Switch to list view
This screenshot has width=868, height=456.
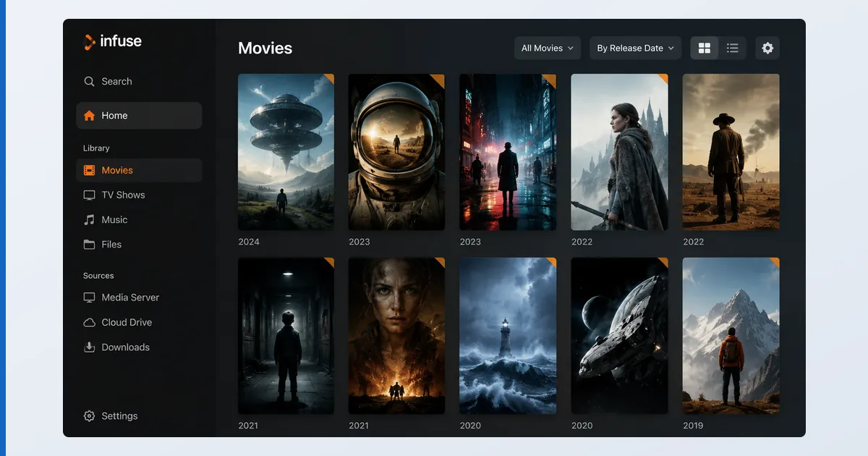(x=732, y=48)
